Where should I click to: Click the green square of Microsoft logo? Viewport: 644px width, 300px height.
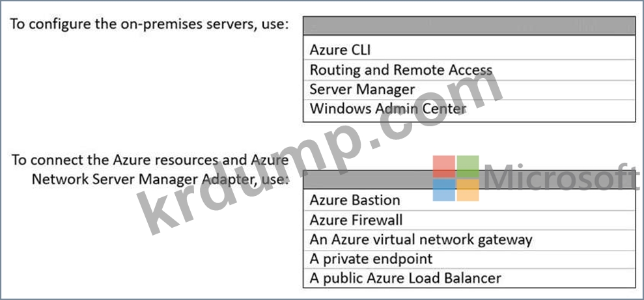468,166
